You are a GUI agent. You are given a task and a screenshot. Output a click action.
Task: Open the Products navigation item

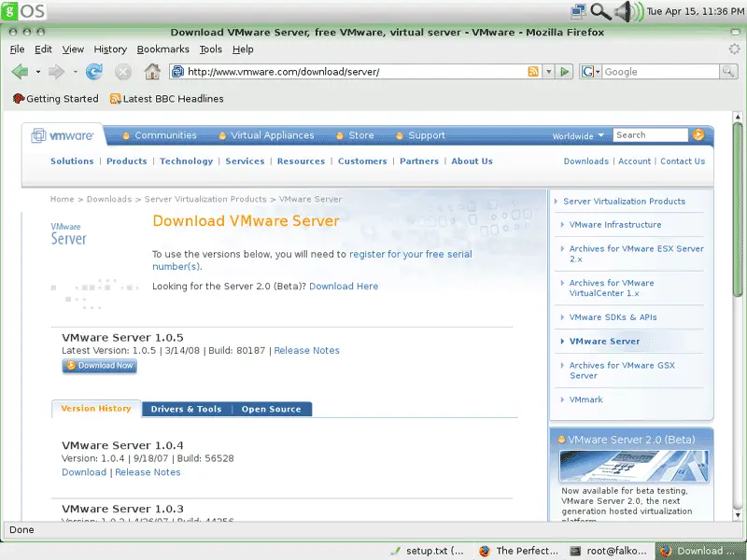coord(127,161)
